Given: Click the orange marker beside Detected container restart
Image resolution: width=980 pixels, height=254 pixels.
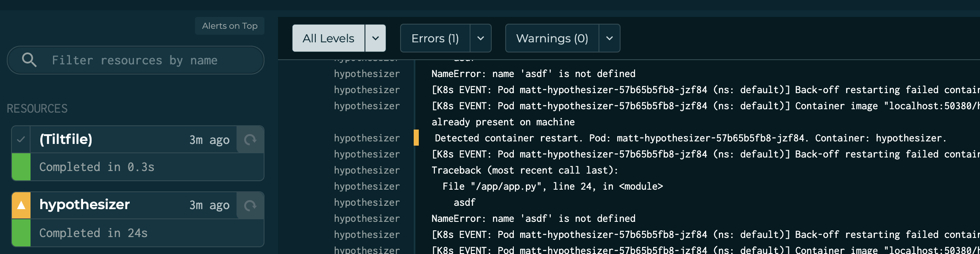Looking at the screenshot, I should (416, 138).
